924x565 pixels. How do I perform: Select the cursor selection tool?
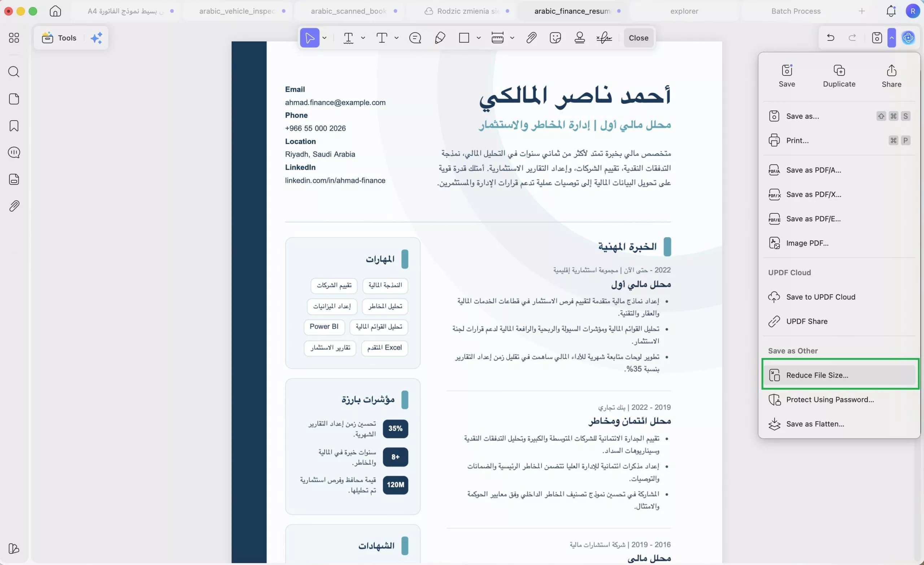[309, 38]
